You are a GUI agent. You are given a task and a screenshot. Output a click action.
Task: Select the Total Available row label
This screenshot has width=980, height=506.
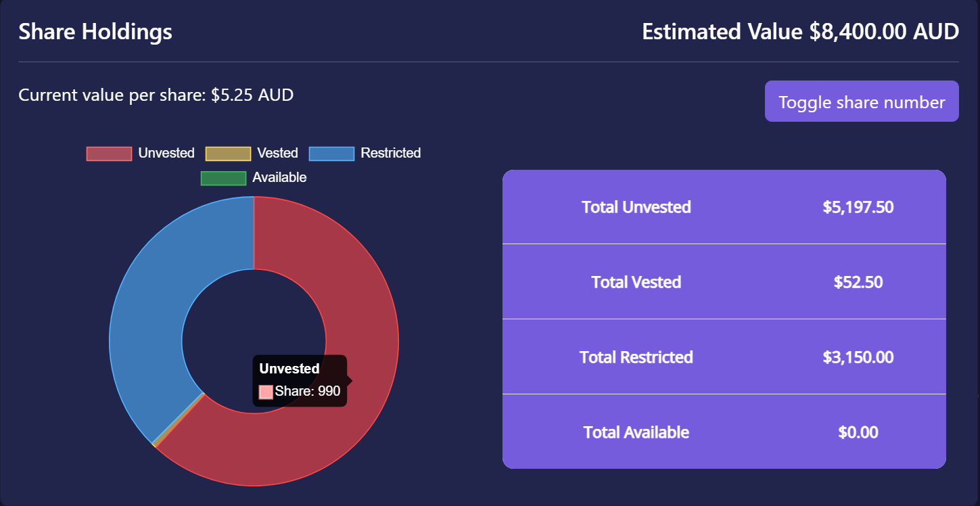[x=636, y=432]
